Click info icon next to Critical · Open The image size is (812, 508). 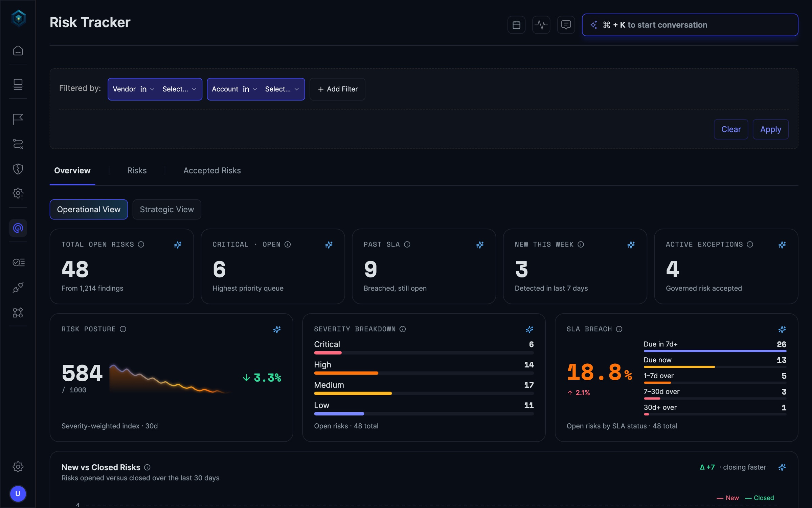coord(288,245)
